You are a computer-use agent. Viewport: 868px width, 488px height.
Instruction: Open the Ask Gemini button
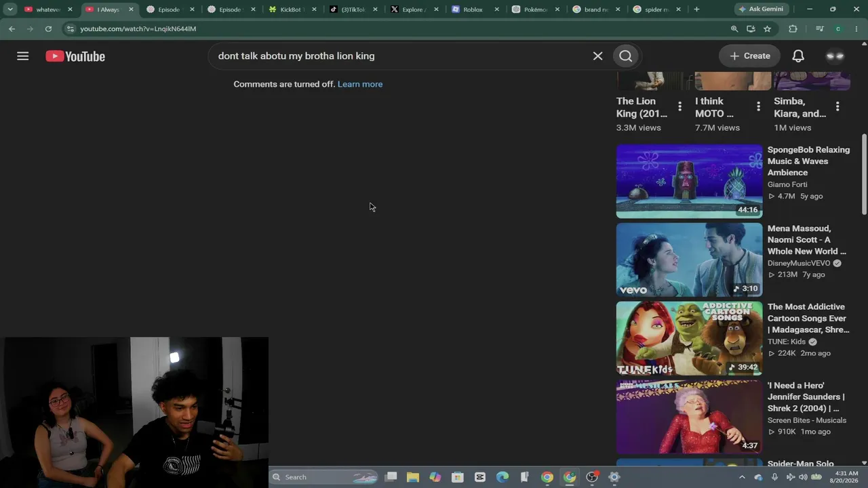point(761,9)
